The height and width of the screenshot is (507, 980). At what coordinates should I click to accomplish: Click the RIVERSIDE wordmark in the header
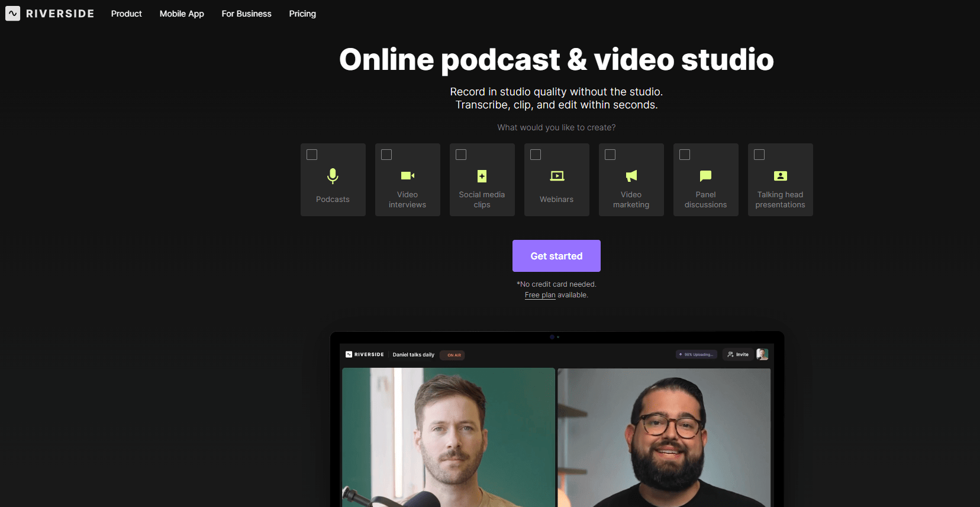pos(60,14)
